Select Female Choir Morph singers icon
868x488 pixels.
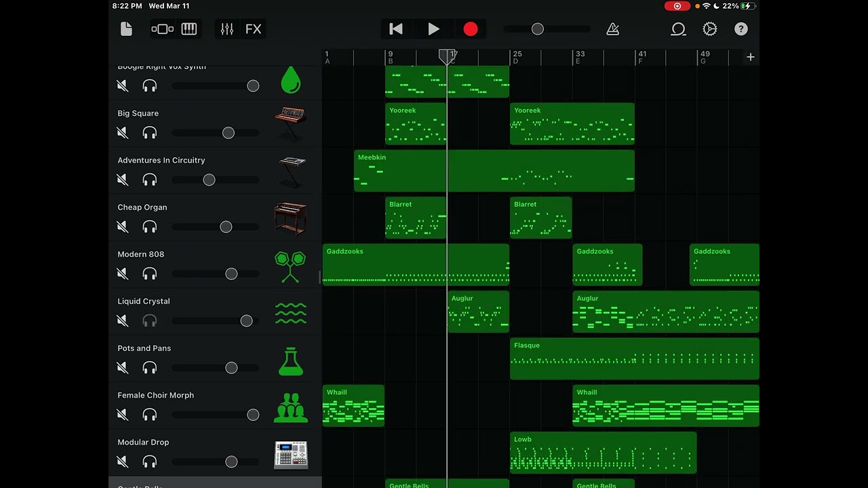pyautogui.click(x=290, y=407)
